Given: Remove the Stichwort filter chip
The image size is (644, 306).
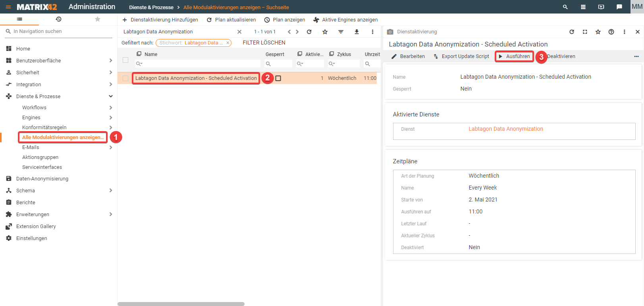Looking at the screenshot, I should (228, 43).
